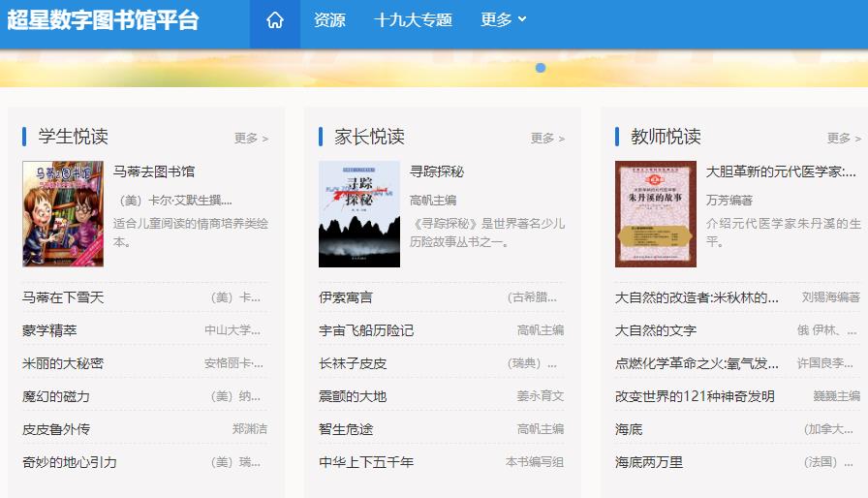
Task: Open the book 大自然的改造者:米秋林的...
Action: (697, 297)
